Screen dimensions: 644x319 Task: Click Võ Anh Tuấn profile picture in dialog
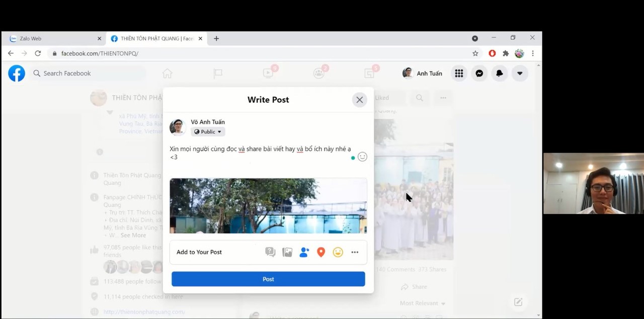pyautogui.click(x=178, y=127)
